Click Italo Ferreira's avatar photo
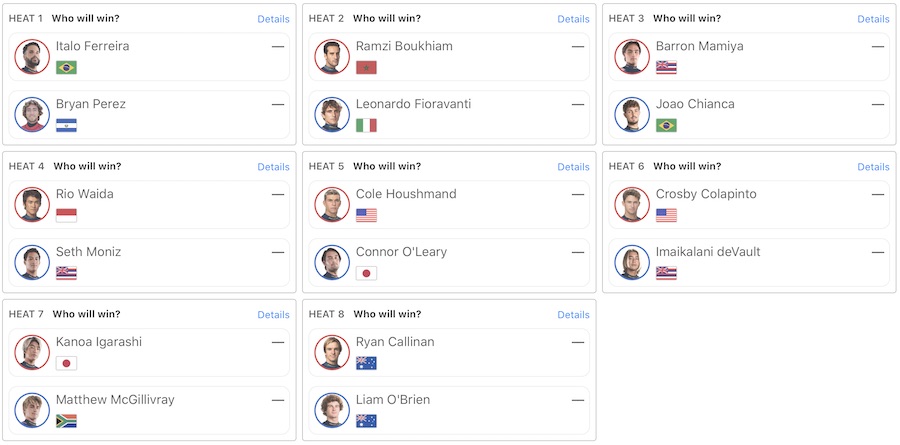Viewport: 900px width, 445px height. 32,56
